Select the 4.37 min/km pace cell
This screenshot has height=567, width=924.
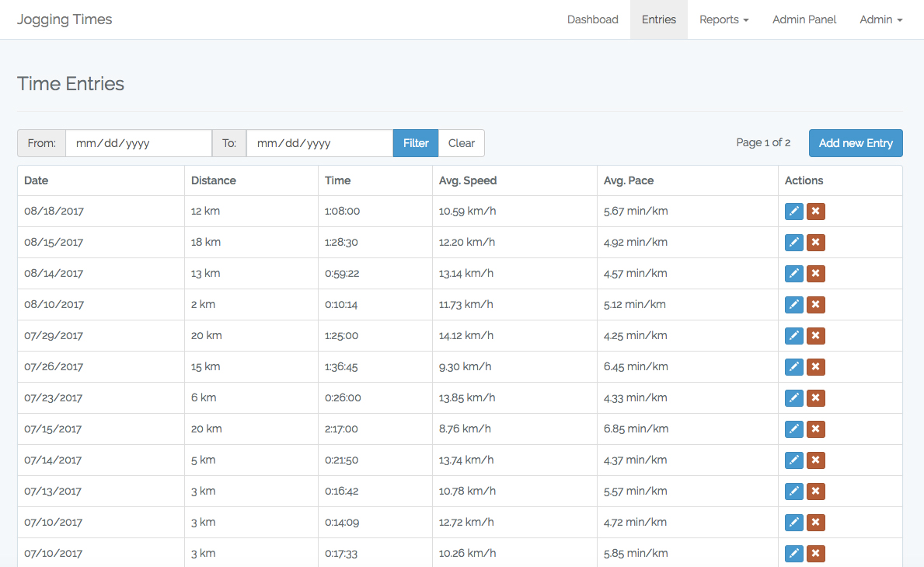coord(688,460)
